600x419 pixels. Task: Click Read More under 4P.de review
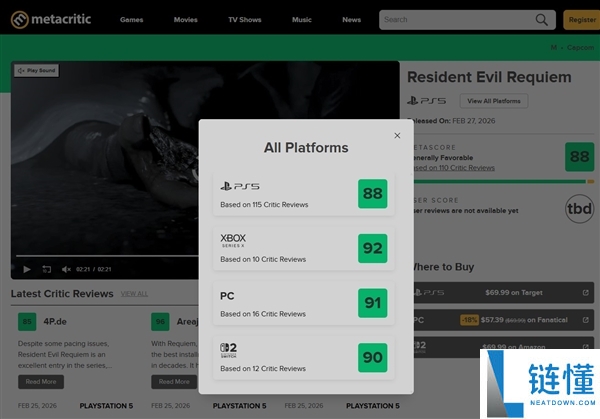coord(41,382)
